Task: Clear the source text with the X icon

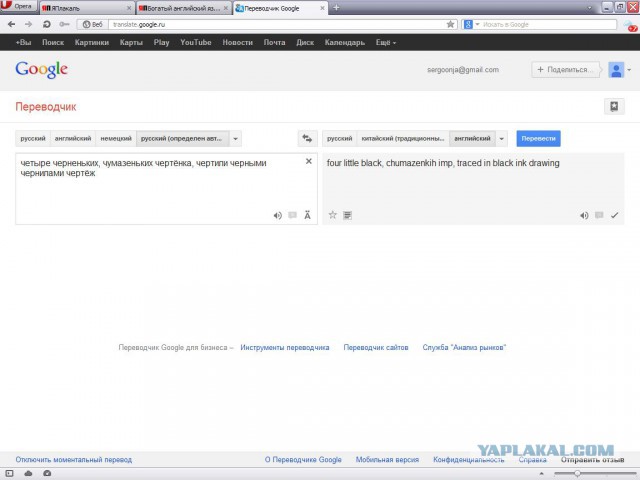Action: [x=309, y=161]
